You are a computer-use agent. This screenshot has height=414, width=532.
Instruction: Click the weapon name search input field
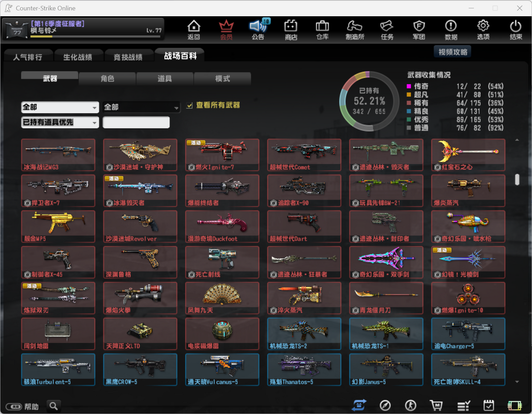pos(136,123)
